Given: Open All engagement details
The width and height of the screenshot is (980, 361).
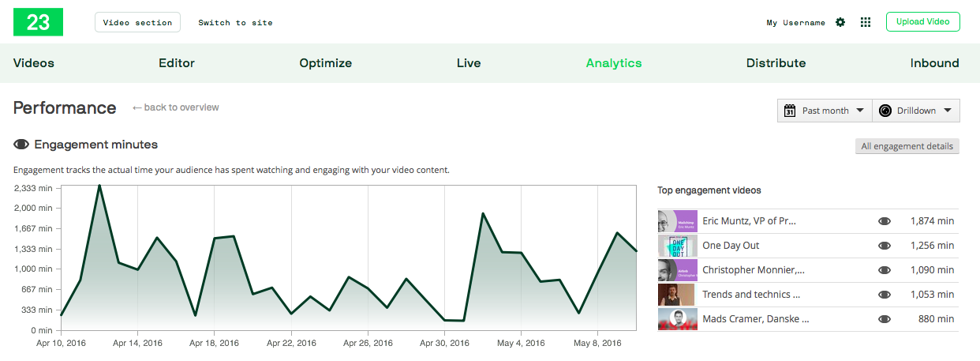Looking at the screenshot, I should (907, 146).
